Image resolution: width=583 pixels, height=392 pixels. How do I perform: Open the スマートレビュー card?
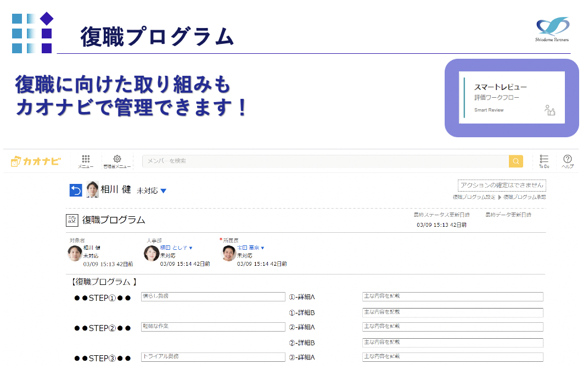pyautogui.click(x=512, y=97)
